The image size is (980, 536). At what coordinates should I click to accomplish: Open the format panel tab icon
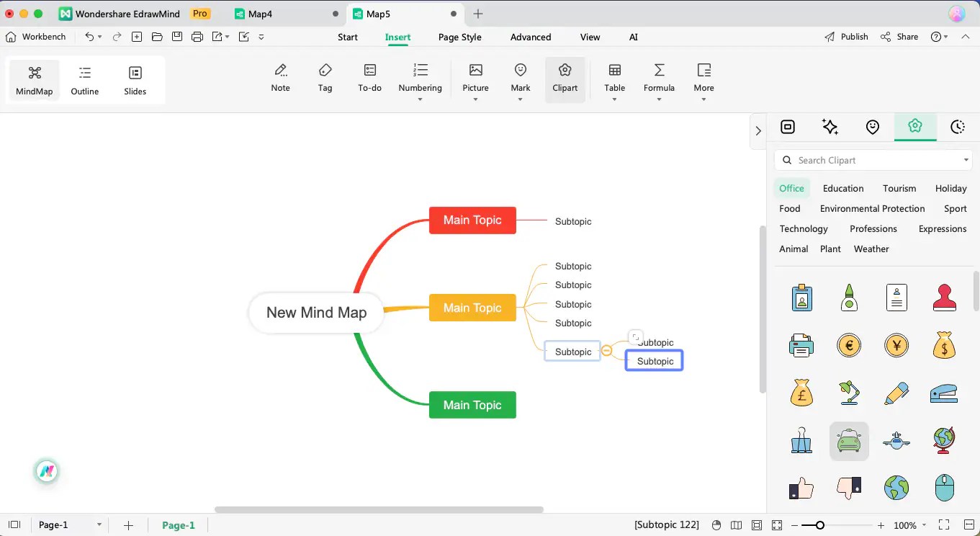(788, 127)
